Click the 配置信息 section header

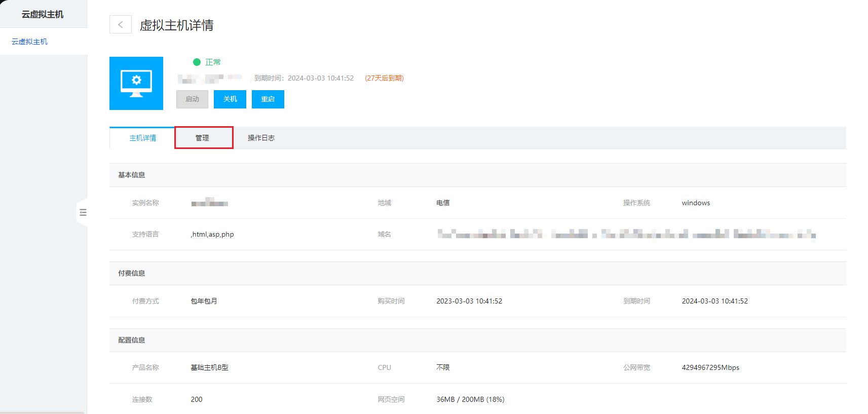[x=132, y=340]
